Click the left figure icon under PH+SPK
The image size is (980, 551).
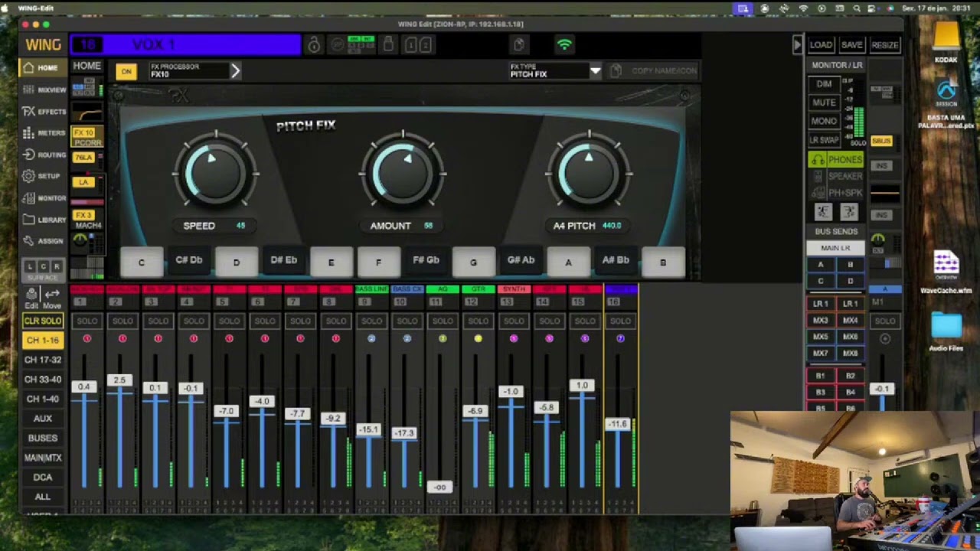click(x=823, y=212)
